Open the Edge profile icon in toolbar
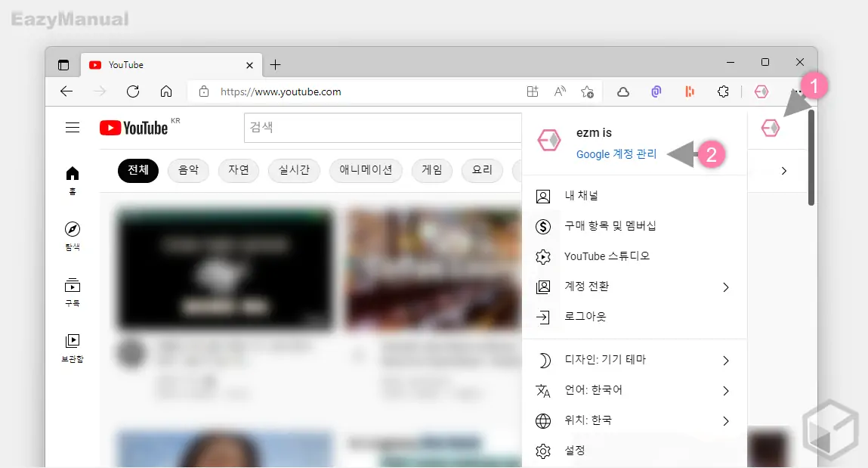The height and width of the screenshot is (468, 868). click(x=761, y=91)
